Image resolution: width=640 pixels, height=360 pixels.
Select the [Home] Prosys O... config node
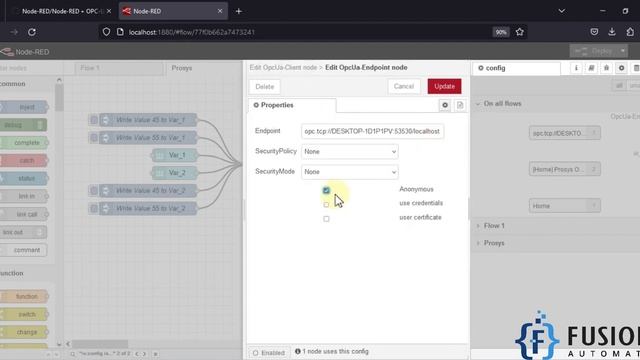[564, 169]
